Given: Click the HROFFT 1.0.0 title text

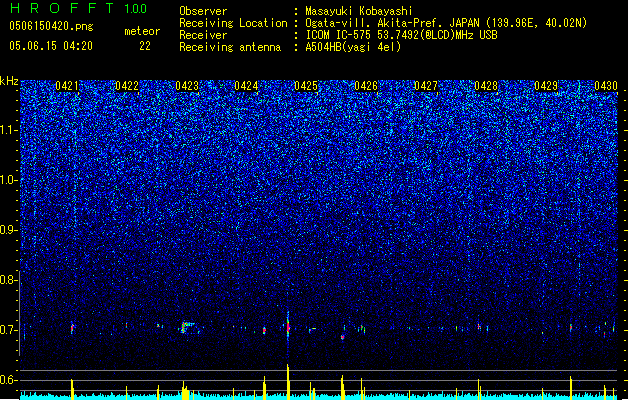Looking at the screenshot, I should (x=79, y=8).
